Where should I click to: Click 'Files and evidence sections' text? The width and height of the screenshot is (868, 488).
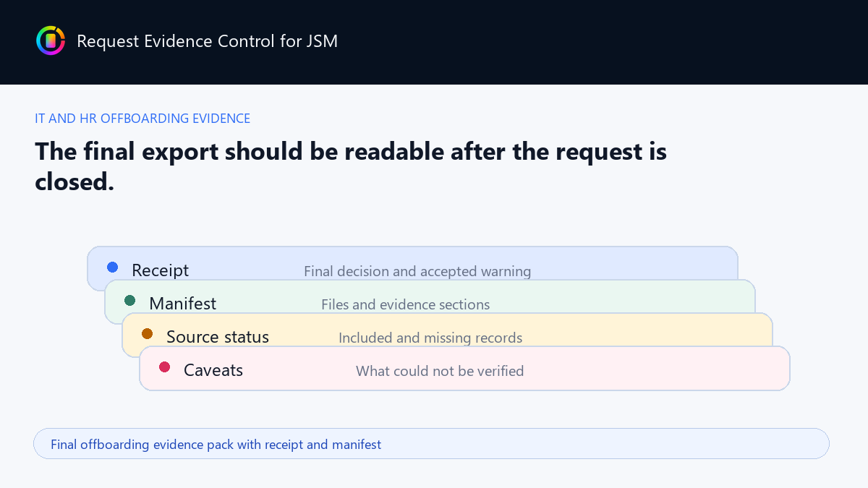(x=405, y=305)
